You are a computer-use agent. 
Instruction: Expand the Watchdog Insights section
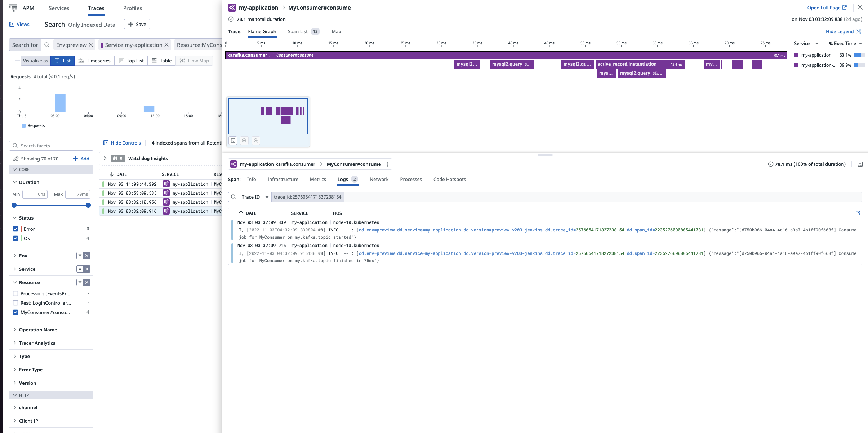coord(105,158)
